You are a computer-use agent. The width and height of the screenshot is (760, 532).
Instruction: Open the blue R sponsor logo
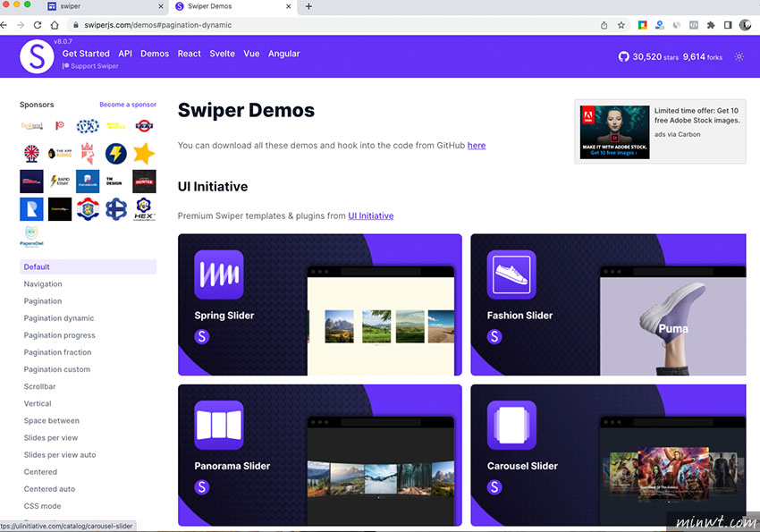tap(31, 209)
